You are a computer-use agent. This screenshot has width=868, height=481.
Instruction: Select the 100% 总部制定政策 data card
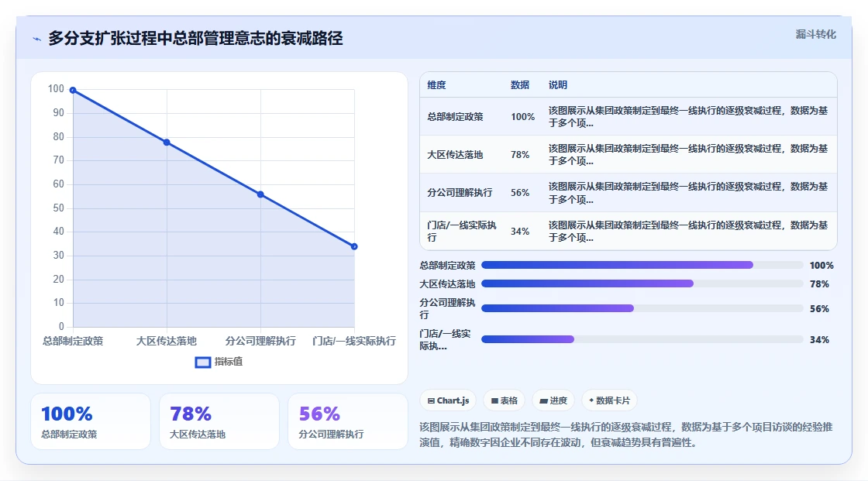point(91,422)
